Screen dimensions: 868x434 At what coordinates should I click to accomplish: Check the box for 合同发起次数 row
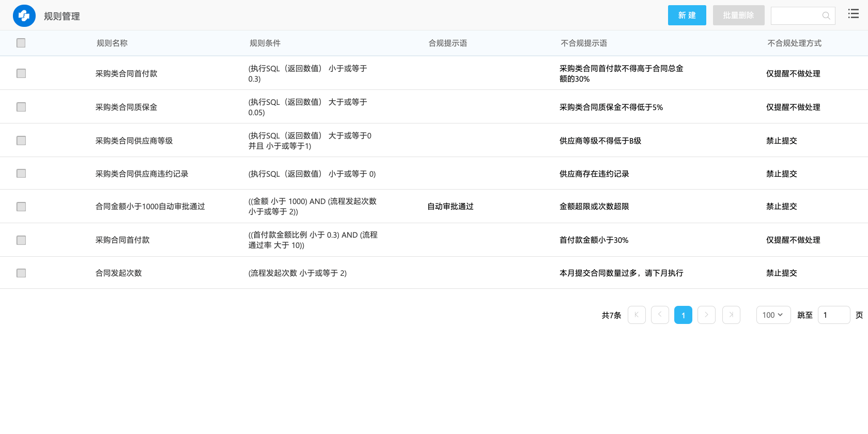[21, 273]
